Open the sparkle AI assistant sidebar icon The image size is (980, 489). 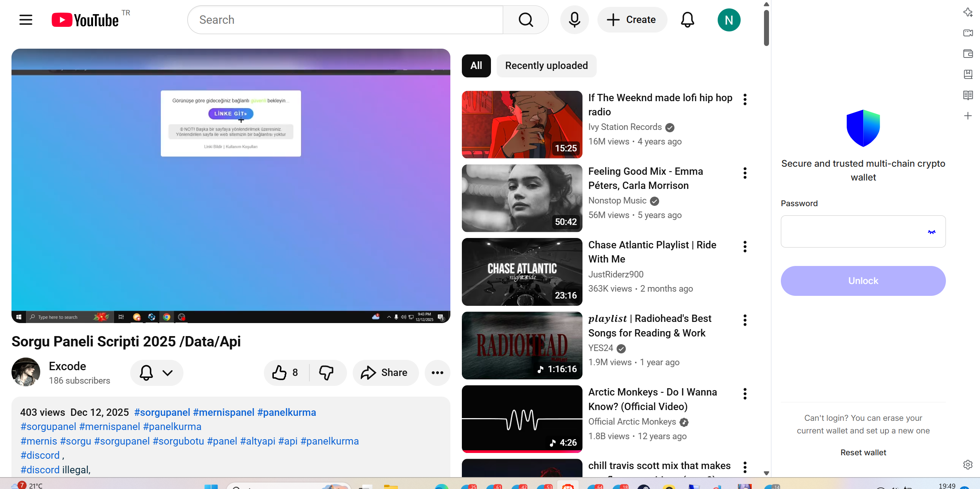pos(968,12)
